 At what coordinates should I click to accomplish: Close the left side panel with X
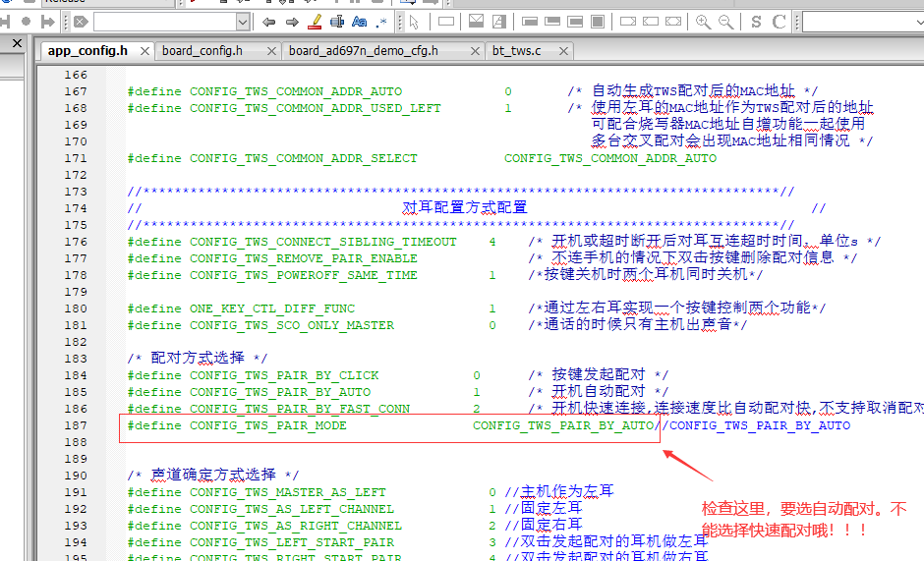click(17, 43)
